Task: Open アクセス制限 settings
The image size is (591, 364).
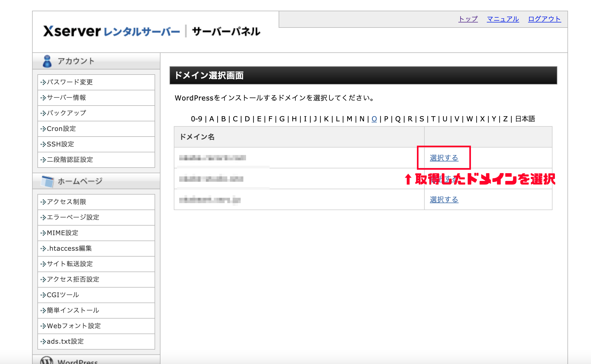Action: 66,202
